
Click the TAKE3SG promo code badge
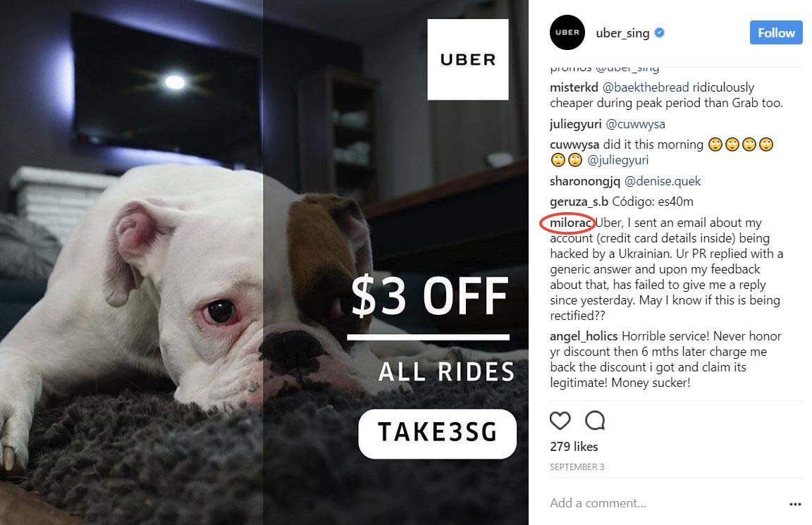tap(437, 434)
